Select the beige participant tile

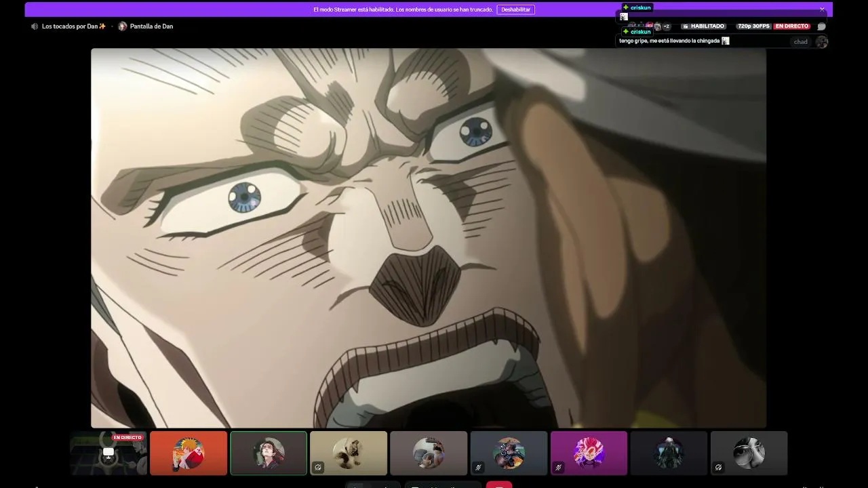349,453
